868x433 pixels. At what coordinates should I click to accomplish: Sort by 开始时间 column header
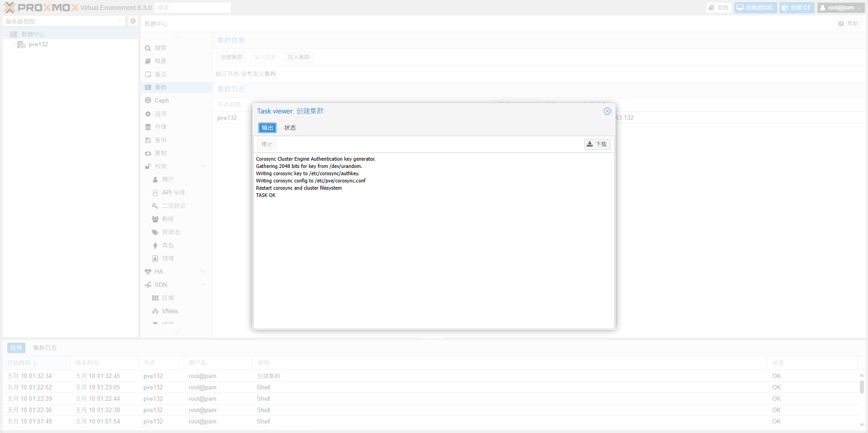pos(36,363)
